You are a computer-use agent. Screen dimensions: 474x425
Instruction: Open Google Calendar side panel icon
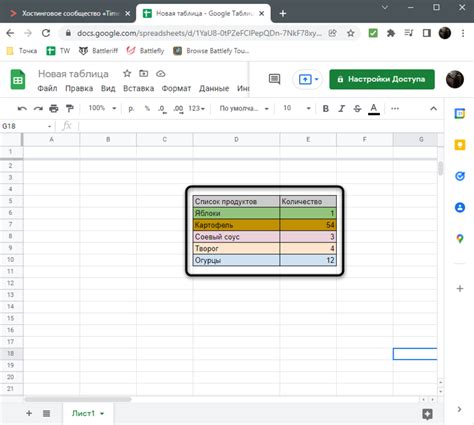[x=460, y=114]
